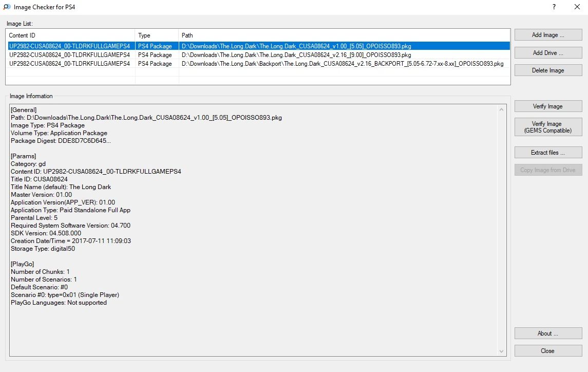
Task: Open the Extract files dialog
Action: (x=548, y=153)
